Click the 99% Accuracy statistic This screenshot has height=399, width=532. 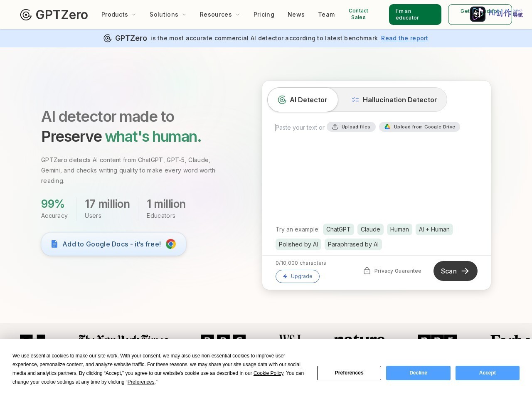tap(54, 209)
